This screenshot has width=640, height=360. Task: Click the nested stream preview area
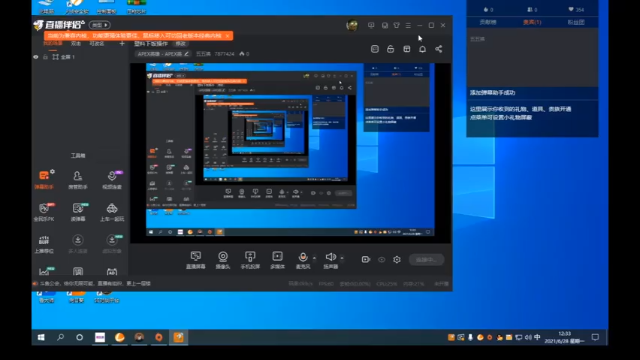290,153
